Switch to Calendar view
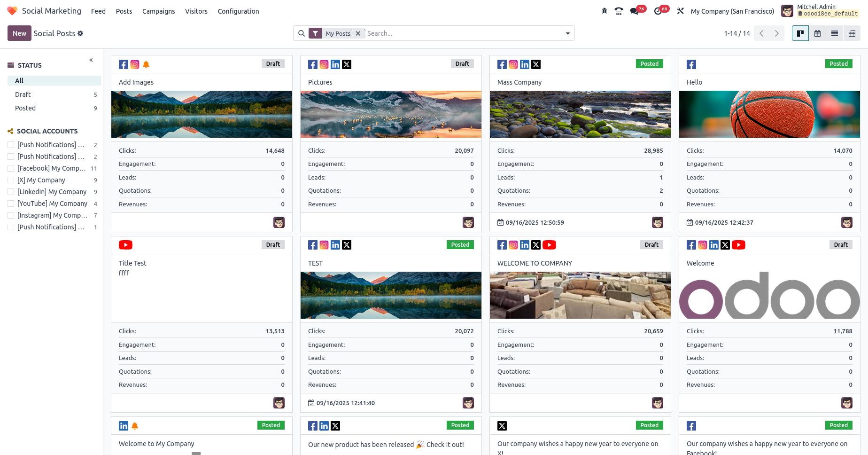Image resolution: width=868 pixels, height=455 pixels. (818, 33)
